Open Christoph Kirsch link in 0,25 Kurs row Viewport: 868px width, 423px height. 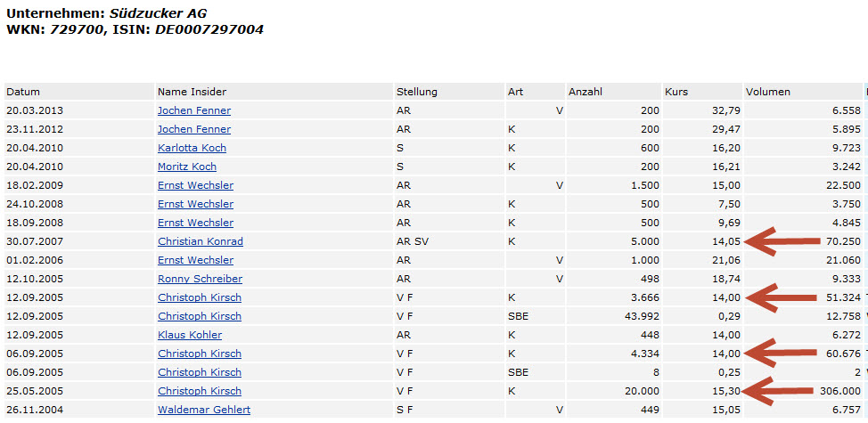tap(200, 372)
